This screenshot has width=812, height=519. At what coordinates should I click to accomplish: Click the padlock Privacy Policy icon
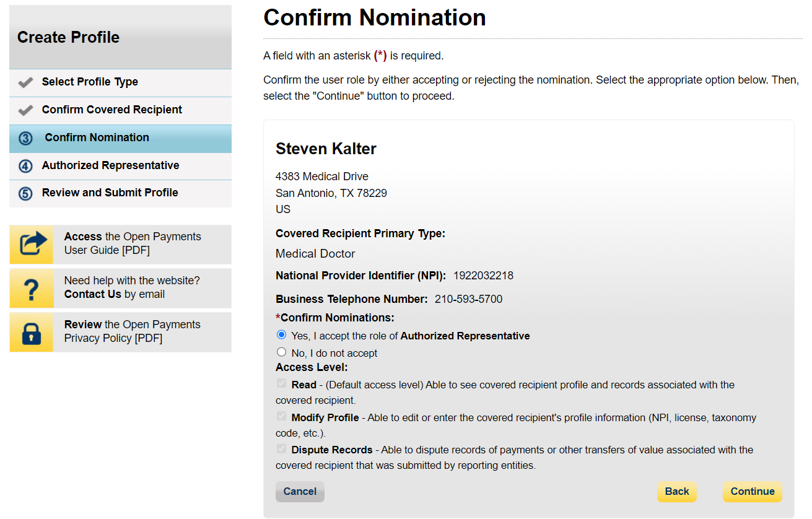[32, 333]
